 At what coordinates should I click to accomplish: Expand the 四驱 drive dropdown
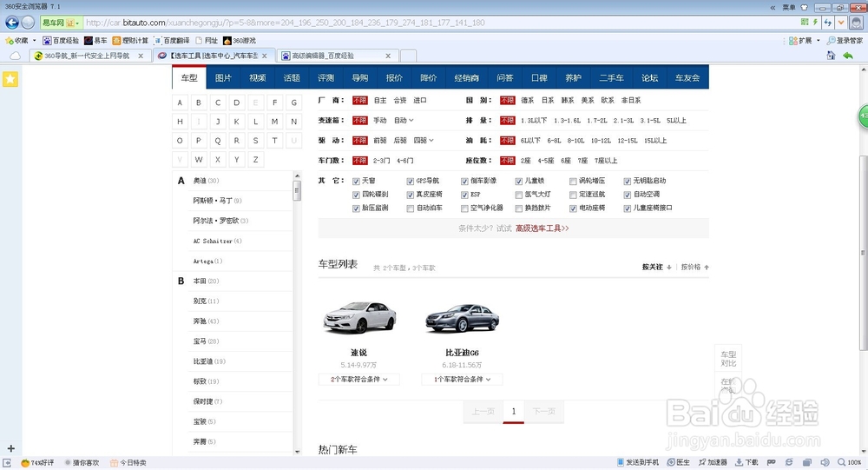(x=424, y=140)
